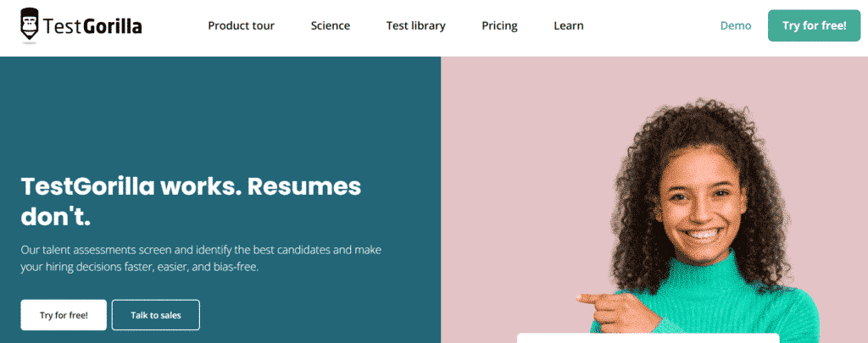Screen dimensions: 868x343
Task: Click the white Try for free! hero button
Action: pos(64,315)
